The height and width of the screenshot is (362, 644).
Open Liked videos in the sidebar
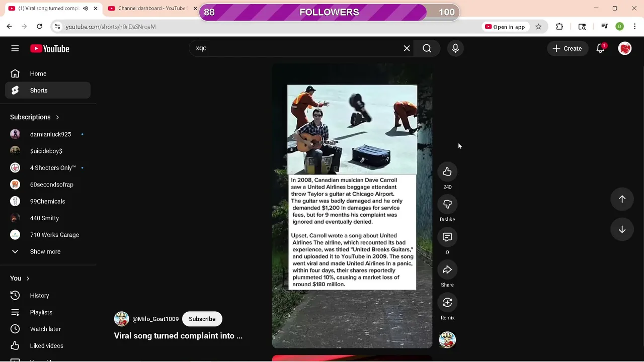tap(48, 346)
